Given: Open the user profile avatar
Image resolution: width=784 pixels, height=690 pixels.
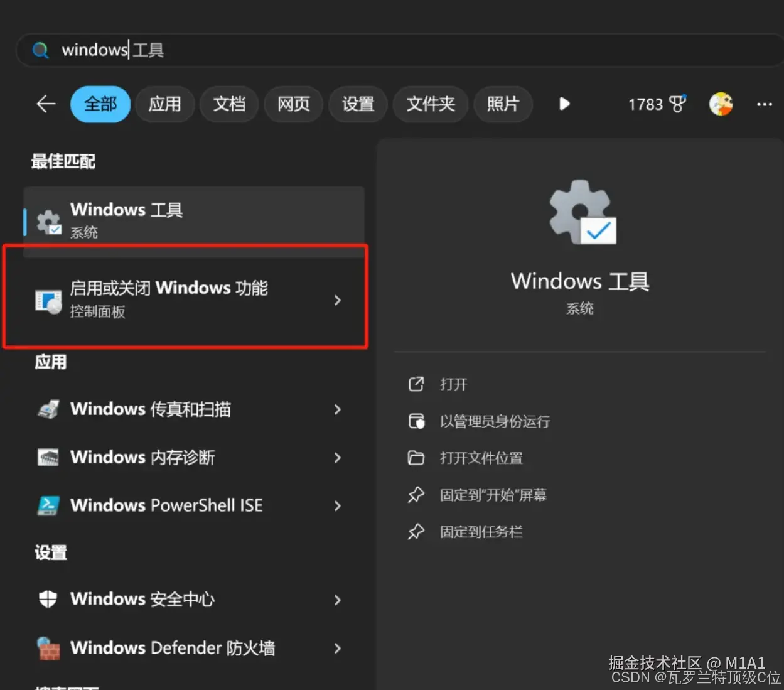Looking at the screenshot, I should pyautogui.click(x=721, y=104).
